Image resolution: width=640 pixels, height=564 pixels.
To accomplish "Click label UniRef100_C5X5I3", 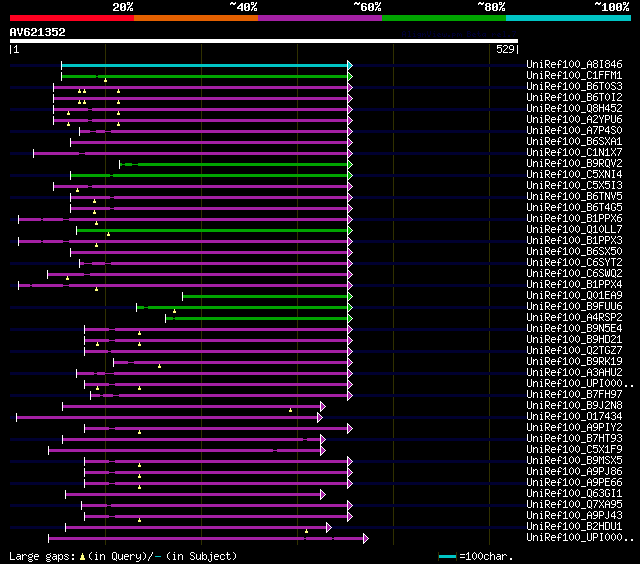I will (574, 186).
